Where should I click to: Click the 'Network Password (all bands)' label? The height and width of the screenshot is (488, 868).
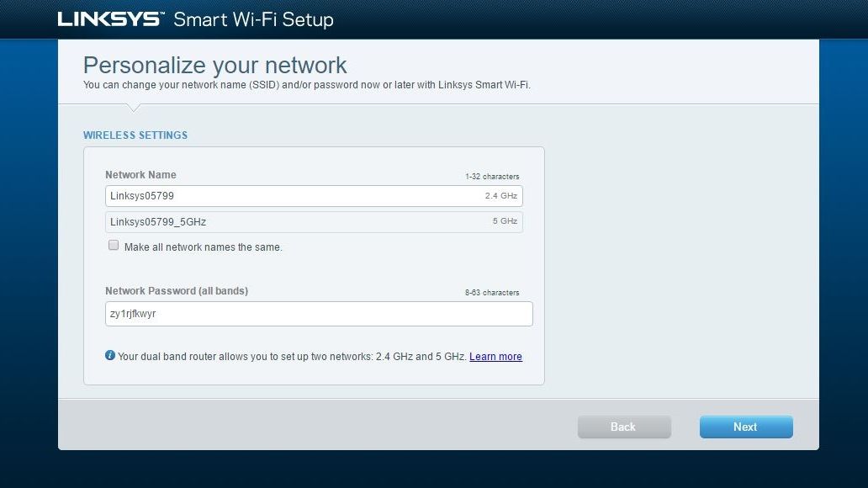[x=177, y=291]
